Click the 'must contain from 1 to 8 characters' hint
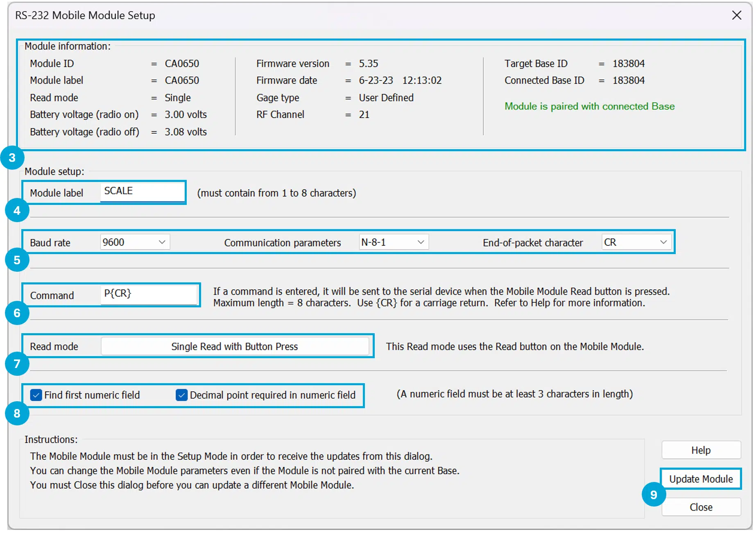 [x=276, y=193]
